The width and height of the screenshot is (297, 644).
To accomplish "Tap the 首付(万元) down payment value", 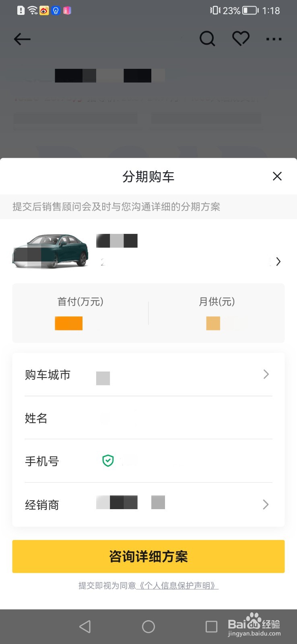I will point(69,323).
